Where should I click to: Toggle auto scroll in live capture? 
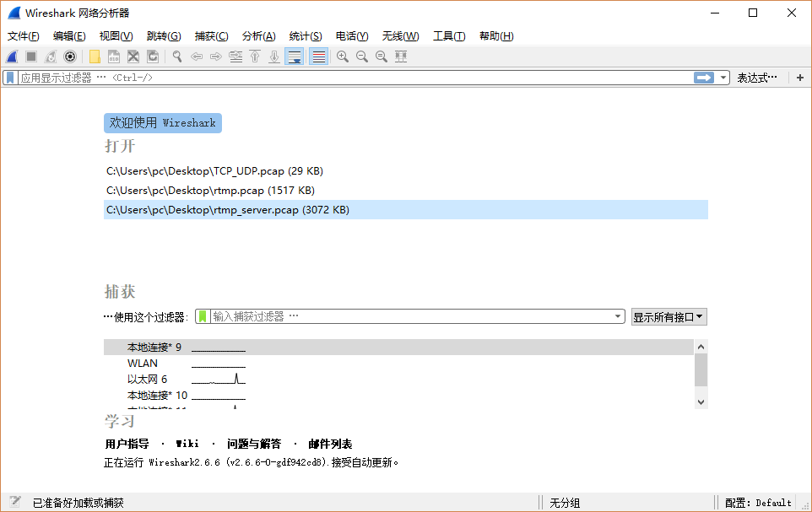point(294,56)
